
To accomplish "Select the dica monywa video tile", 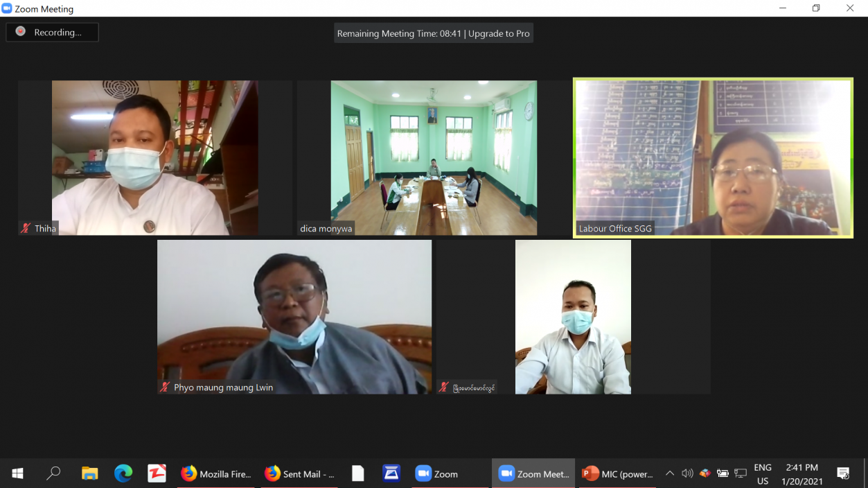I will click(x=434, y=157).
